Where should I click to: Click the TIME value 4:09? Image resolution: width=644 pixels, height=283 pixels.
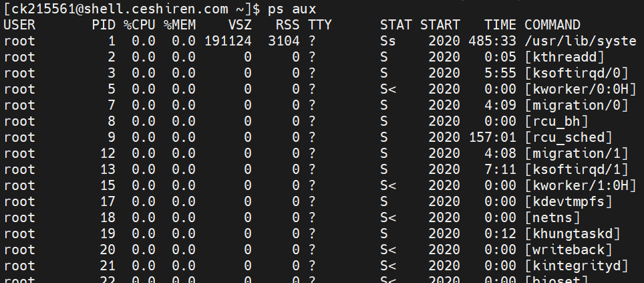pyautogui.click(x=500, y=105)
